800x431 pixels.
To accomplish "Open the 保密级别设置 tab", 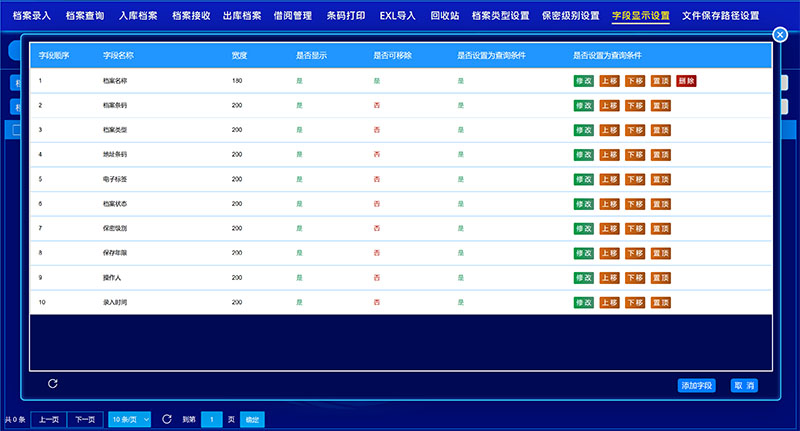I will (x=570, y=16).
